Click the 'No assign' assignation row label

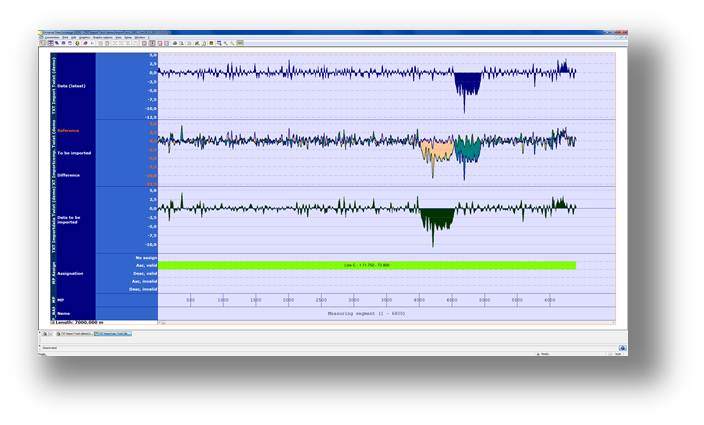[144, 257]
